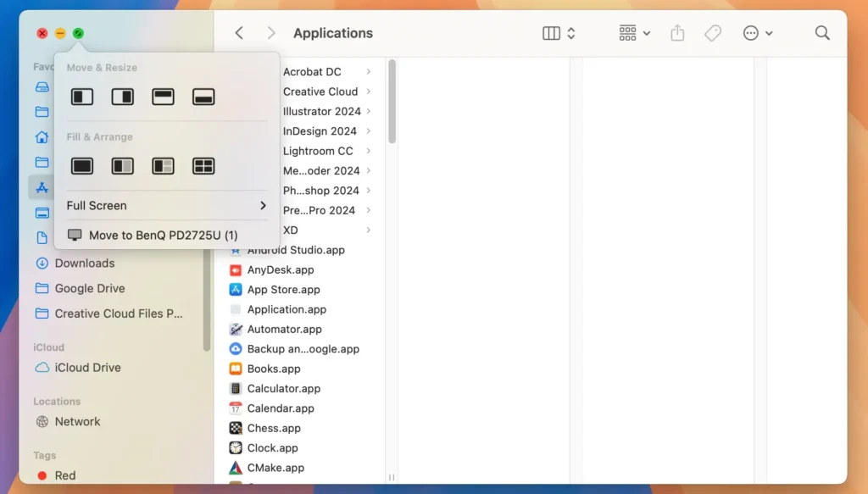Select Applications in the sidebar
This screenshot has height=494, width=868.
tap(42, 187)
